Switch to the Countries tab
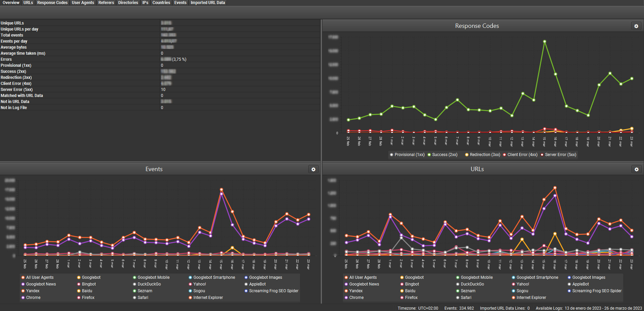Image resolution: width=644 pixels, height=311 pixels. [161, 3]
